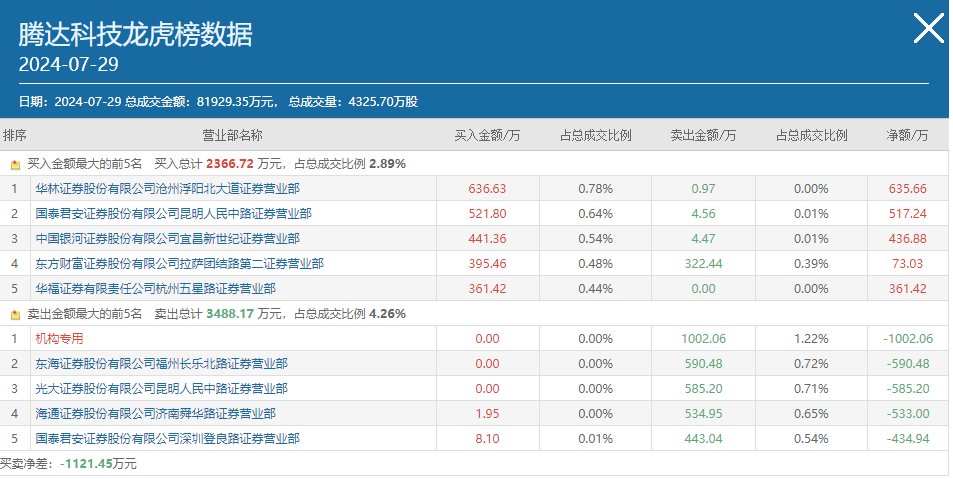Image resolution: width=953 pixels, height=479 pixels.
Task: Select sell amount 590.48
Action: point(703,364)
